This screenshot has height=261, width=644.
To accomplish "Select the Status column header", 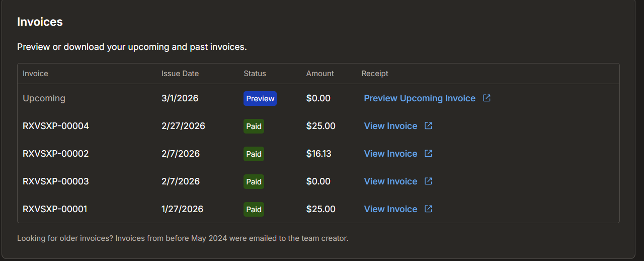I will [255, 74].
